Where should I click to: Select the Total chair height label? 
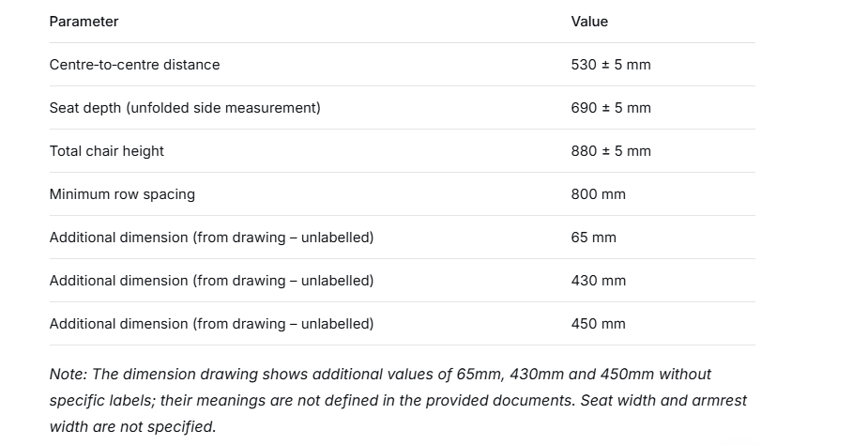pyautogui.click(x=107, y=151)
